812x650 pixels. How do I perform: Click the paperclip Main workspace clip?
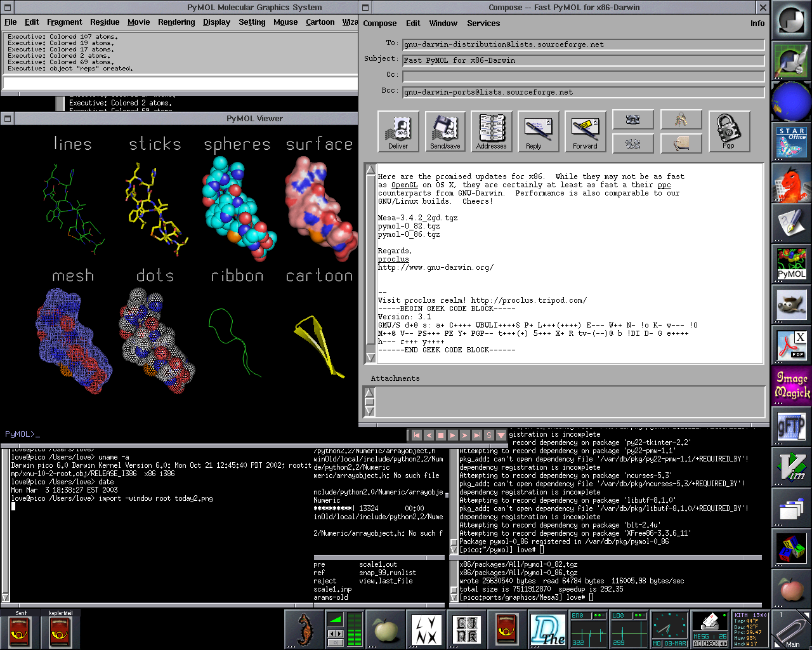[791, 630]
